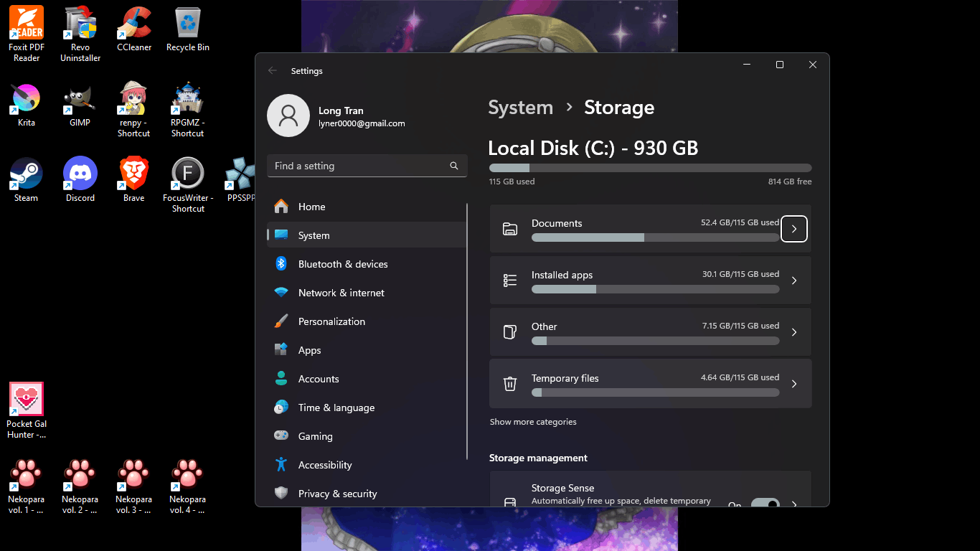Click the Settings sidebar scrollbar
This screenshot has height=551, width=980.
(x=467, y=330)
